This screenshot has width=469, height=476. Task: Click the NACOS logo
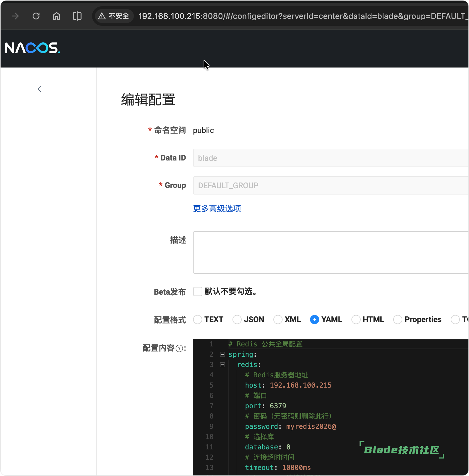pyautogui.click(x=33, y=48)
